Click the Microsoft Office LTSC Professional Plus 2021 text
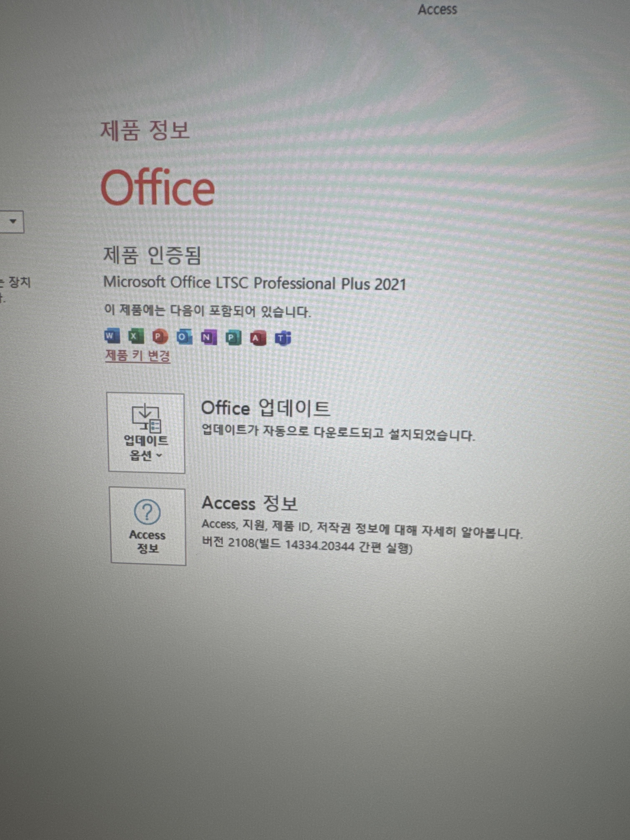The image size is (630, 840). pyautogui.click(x=254, y=283)
